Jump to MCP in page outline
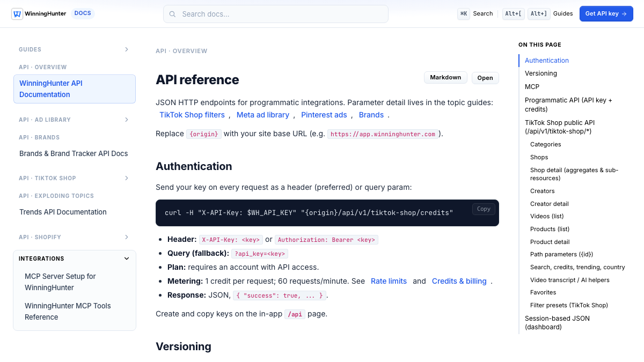 pyautogui.click(x=532, y=86)
